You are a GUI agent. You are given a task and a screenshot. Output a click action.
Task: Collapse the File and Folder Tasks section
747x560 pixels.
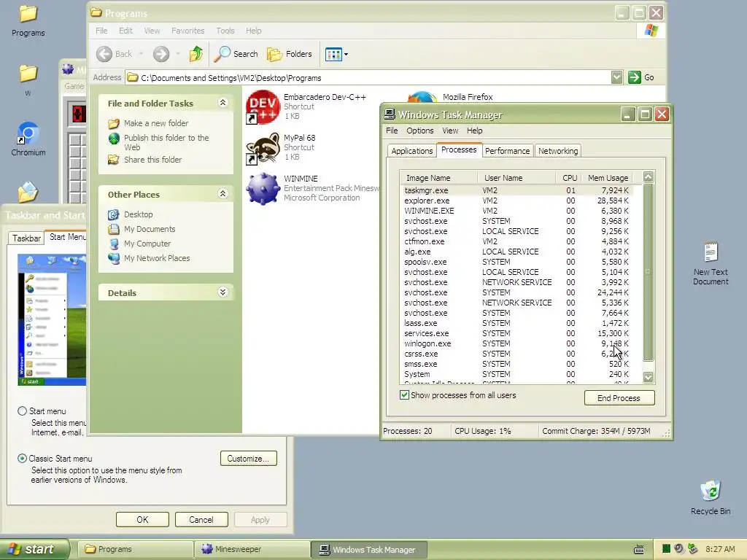click(222, 103)
